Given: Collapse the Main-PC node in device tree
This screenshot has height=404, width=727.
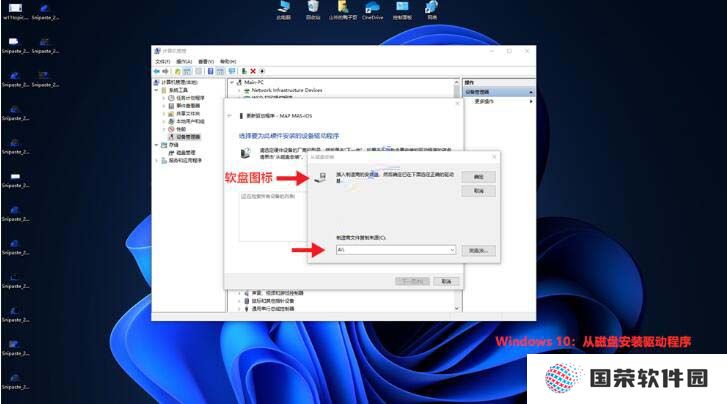Looking at the screenshot, I should 232,82.
